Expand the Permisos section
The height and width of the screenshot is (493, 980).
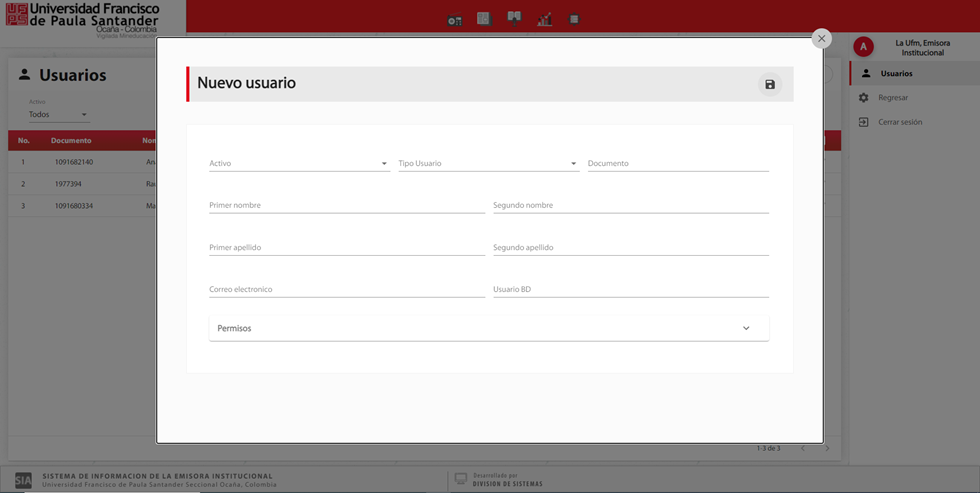(x=488, y=328)
